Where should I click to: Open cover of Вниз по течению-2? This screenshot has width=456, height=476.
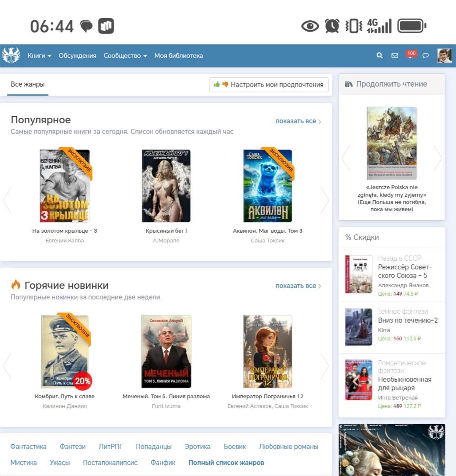(x=358, y=327)
